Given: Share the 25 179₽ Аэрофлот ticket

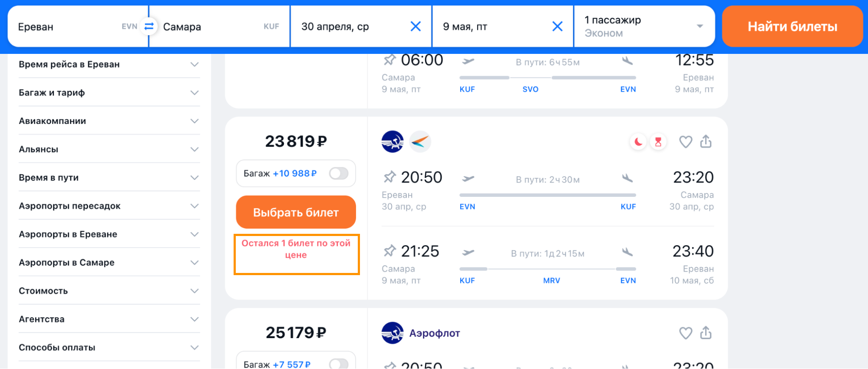Looking at the screenshot, I should 706,333.
